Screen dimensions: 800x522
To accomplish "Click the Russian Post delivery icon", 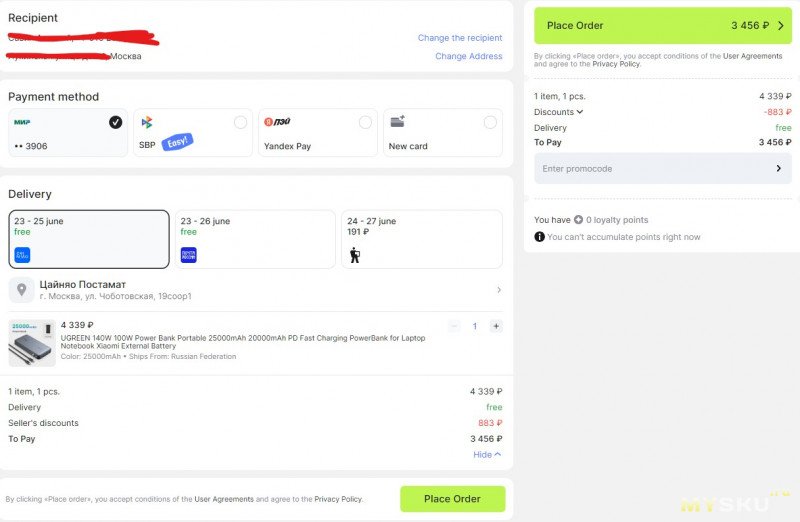I will tap(189, 255).
